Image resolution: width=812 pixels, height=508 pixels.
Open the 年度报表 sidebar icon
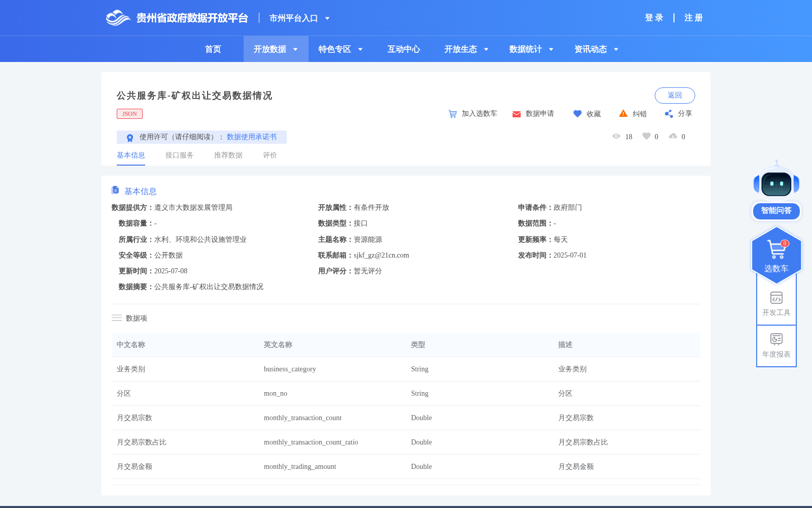click(x=776, y=339)
